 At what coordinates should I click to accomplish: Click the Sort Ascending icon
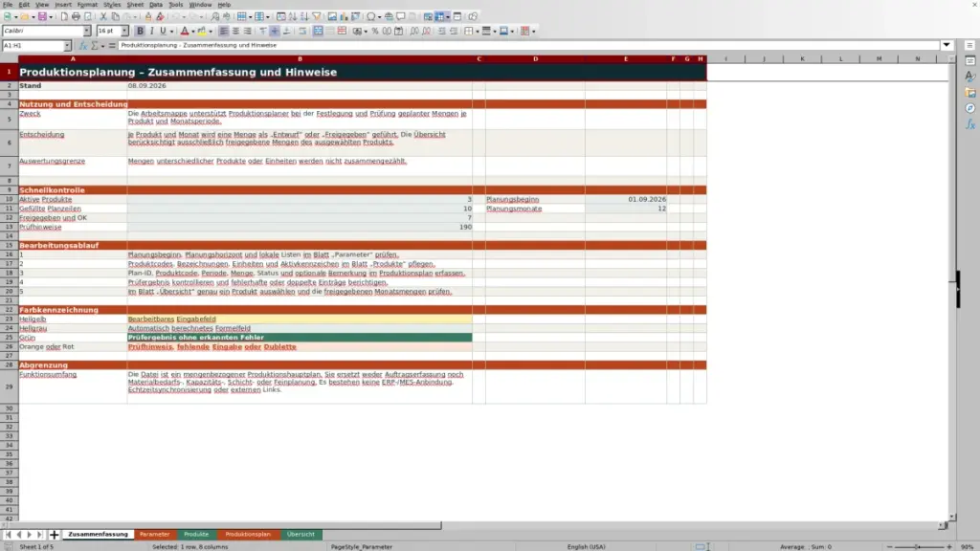click(x=293, y=16)
